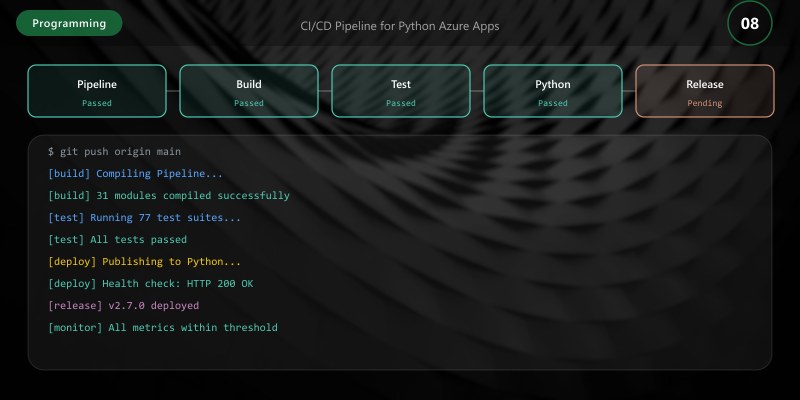Select '[build] Compiling Pipeline...' log line
This screenshot has width=800, height=400.
click(135, 173)
